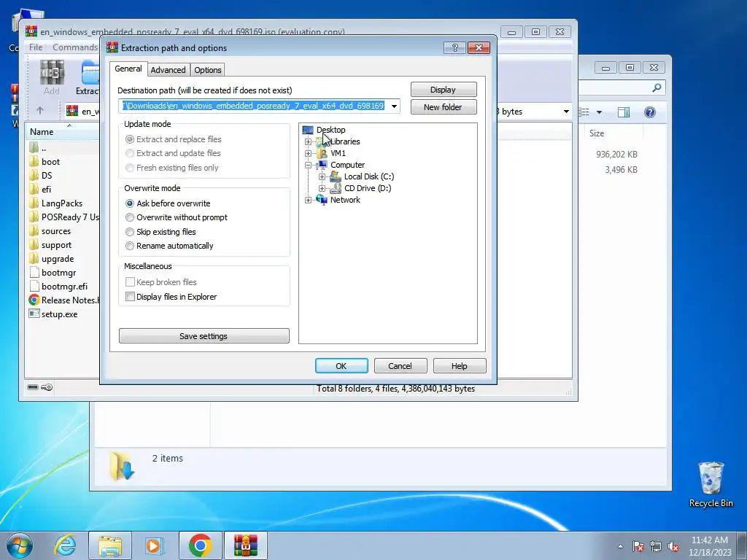Show hidden system tray icons
Viewport: 747px width, 560px height.
tap(620, 546)
